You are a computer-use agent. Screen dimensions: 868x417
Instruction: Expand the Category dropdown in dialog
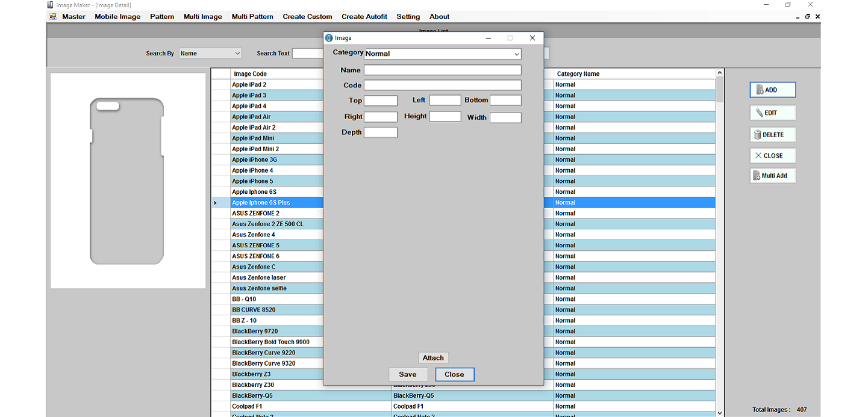tap(516, 54)
